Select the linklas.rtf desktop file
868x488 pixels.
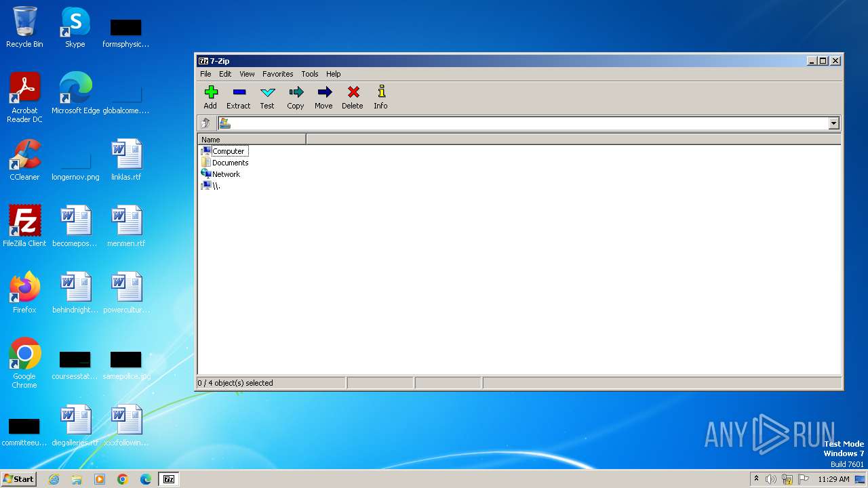pos(126,160)
